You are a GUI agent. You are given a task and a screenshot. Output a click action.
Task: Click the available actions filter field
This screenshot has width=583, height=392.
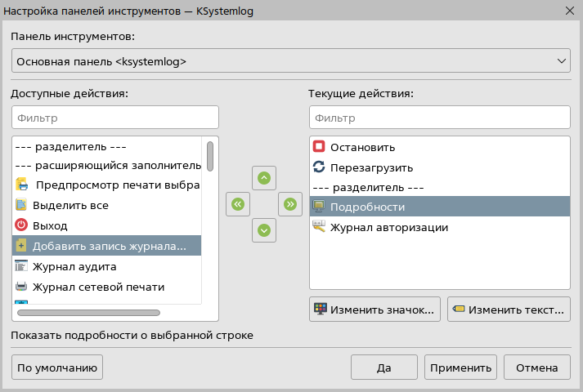(115, 118)
